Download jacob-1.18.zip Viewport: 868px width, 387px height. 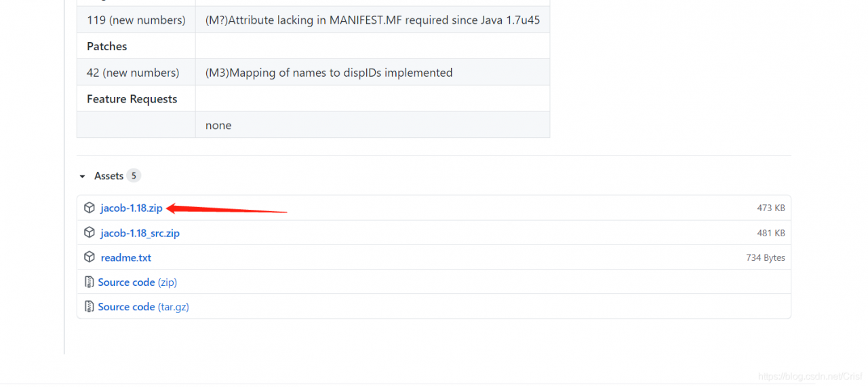pos(132,208)
